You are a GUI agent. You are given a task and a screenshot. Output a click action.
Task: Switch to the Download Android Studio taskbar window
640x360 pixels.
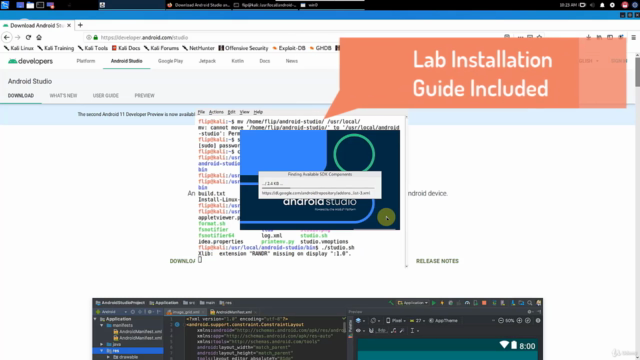pos(198,5)
